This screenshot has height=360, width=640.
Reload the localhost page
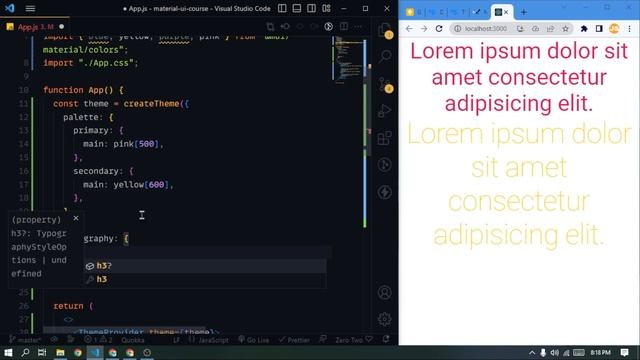click(x=439, y=29)
